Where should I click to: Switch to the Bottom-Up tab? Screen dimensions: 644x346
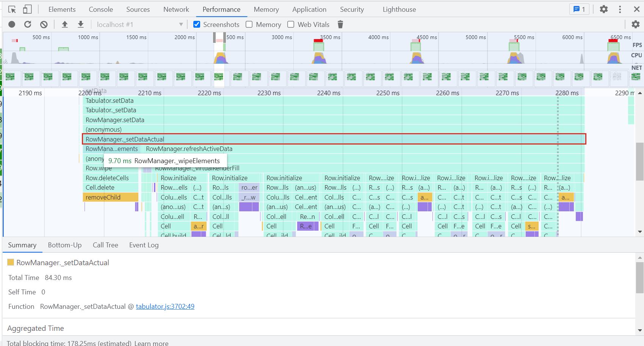point(65,245)
